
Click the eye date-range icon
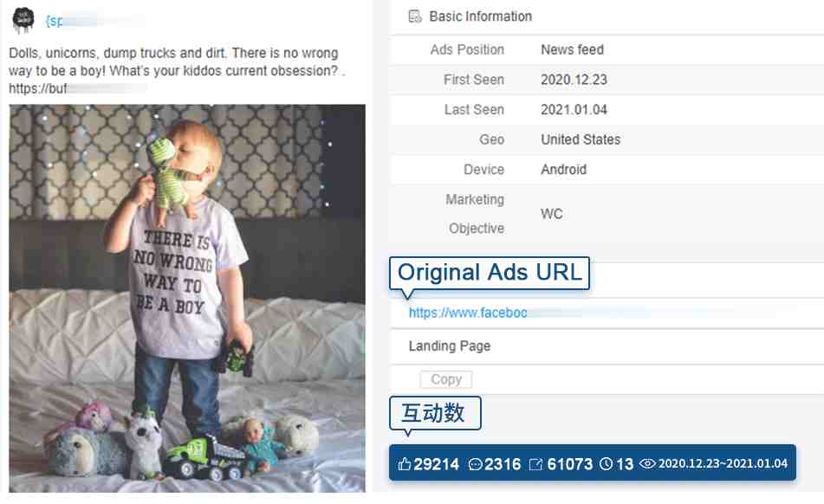(x=647, y=464)
